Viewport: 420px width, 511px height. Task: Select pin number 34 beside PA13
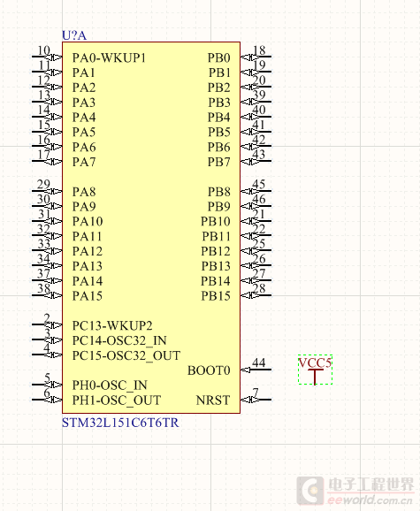(43, 258)
